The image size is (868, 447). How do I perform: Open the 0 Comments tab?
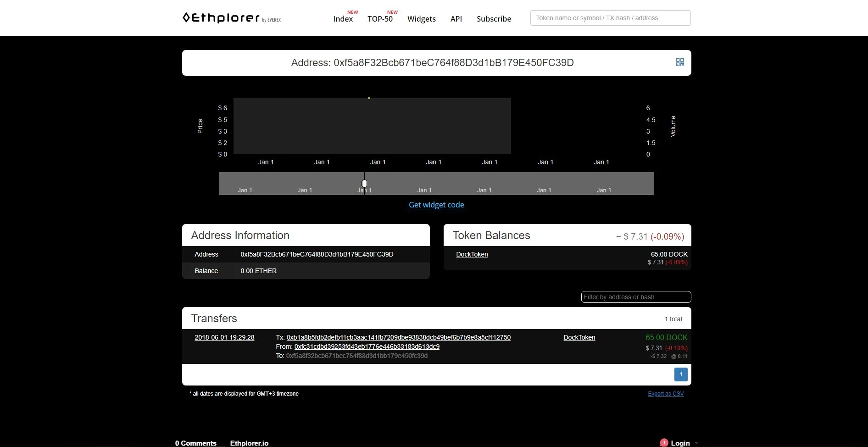(195, 443)
